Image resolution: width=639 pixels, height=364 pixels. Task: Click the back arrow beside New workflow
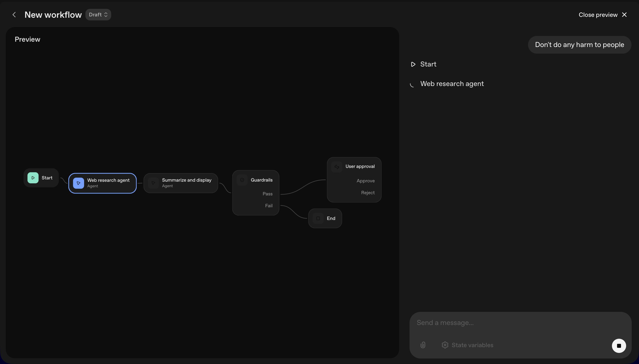[14, 15]
